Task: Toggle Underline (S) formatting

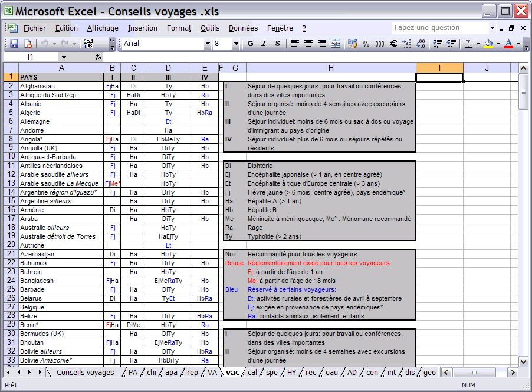Action: (x=278, y=44)
